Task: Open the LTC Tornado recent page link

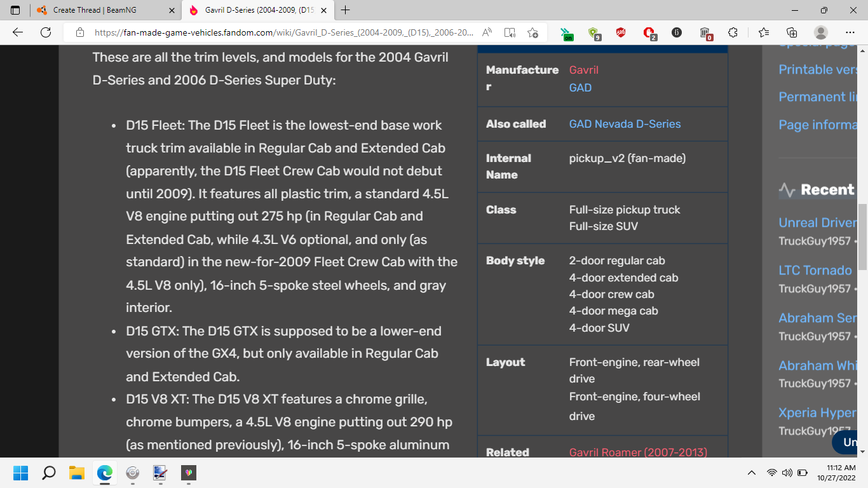Action: tap(815, 270)
